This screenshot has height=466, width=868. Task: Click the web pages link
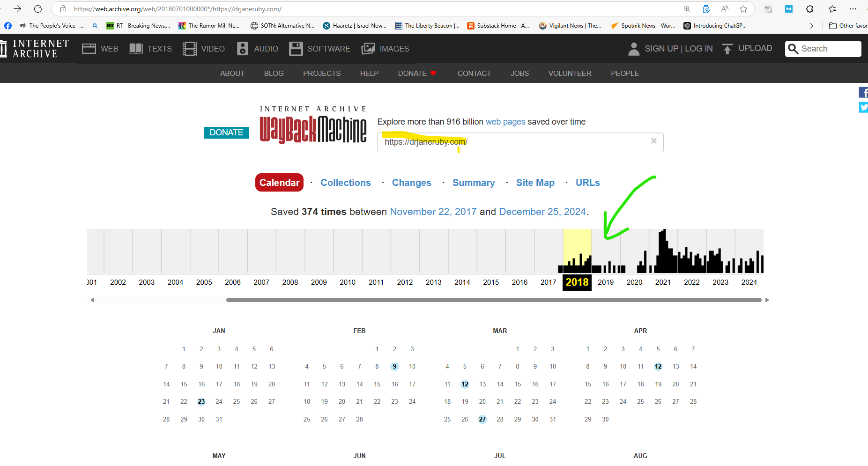(x=505, y=122)
